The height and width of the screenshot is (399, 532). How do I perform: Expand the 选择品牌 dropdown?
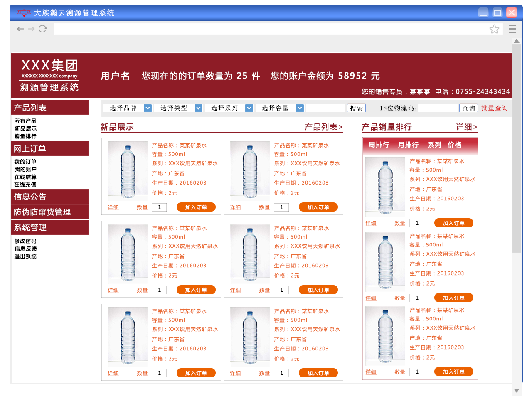pyautogui.click(x=148, y=108)
